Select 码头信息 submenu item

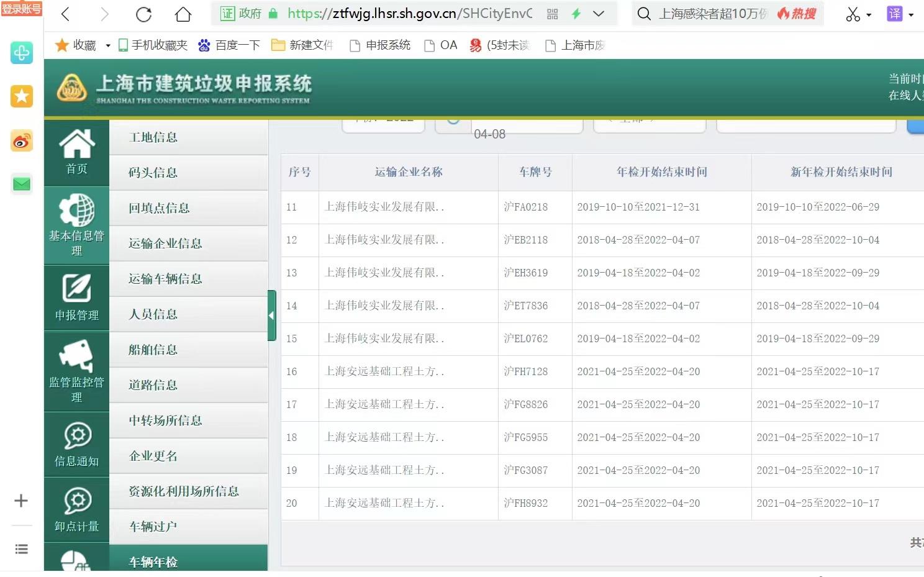[x=189, y=173]
